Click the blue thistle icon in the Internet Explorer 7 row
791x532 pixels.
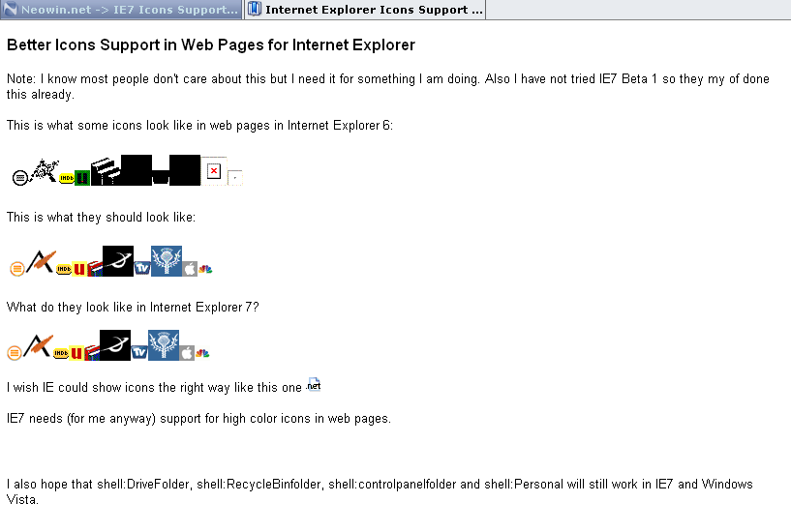click(x=164, y=345)
